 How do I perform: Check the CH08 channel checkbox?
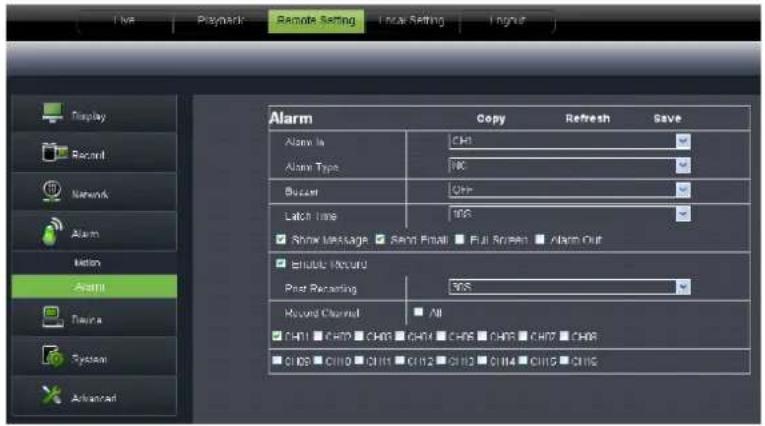pyautogui.click(x=564, y=336)
